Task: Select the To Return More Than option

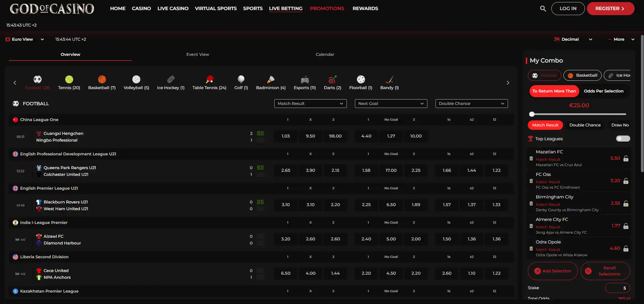Action: click(554, 91)
